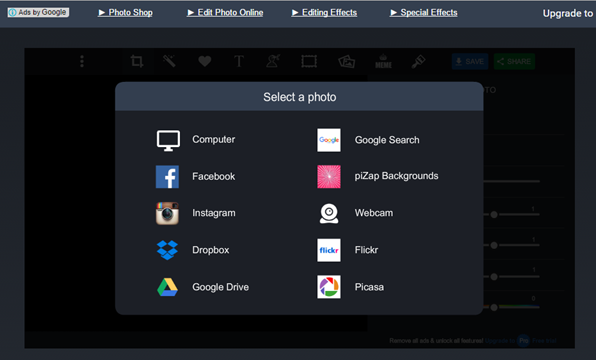The image size is (596, 360).
Task: Open piZap Backgrounds pink thumbnail
Action: click(x=329, y=177)
